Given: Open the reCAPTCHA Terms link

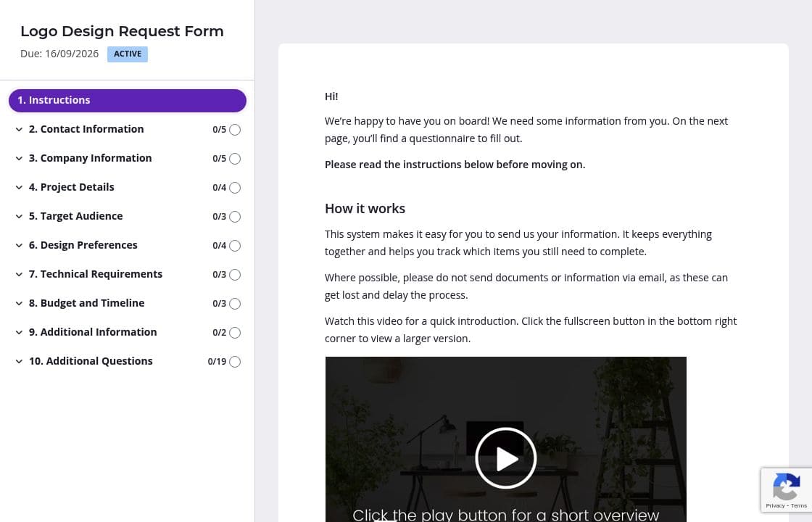Looking at the screenshot, I should tap(798, 506).
